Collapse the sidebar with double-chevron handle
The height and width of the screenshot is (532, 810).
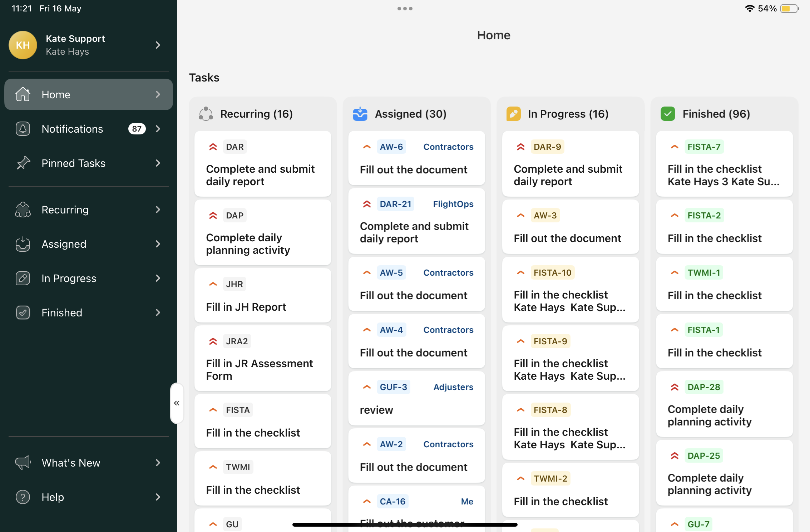pos(177,403)
